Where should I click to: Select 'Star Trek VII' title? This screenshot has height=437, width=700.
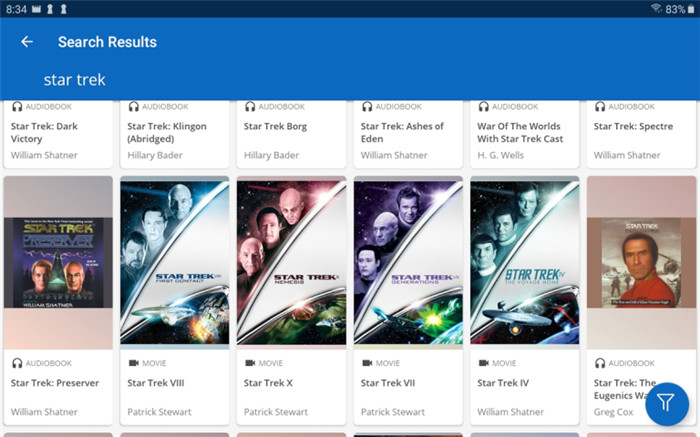coord(388,383)
